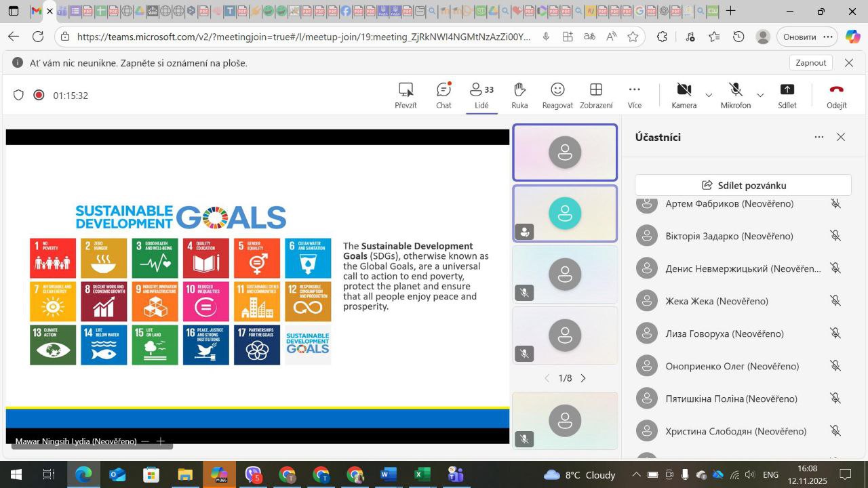Click the Sdílet pozvánku button
Image resolution: width=868 pixels, height=488 pixels.
(x=743, y=185)
